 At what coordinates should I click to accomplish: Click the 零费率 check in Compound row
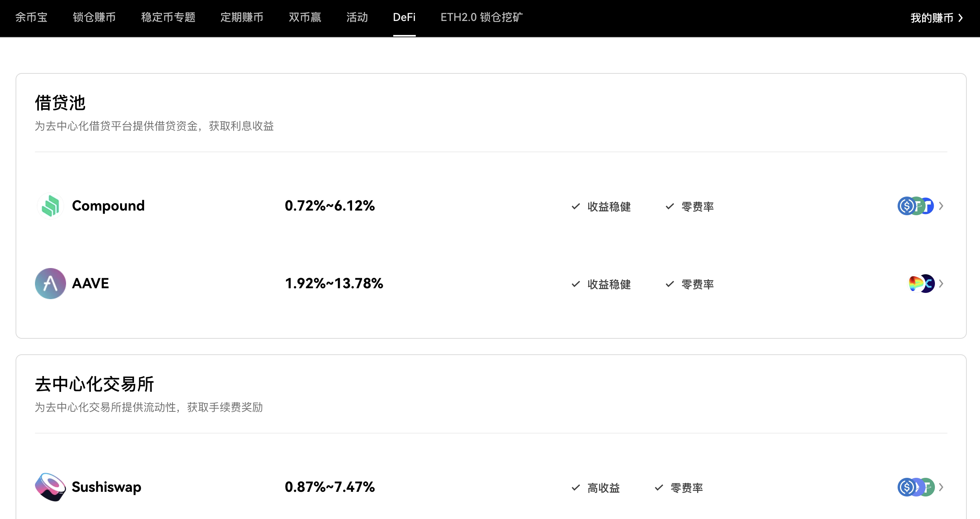tap(670, 206)
